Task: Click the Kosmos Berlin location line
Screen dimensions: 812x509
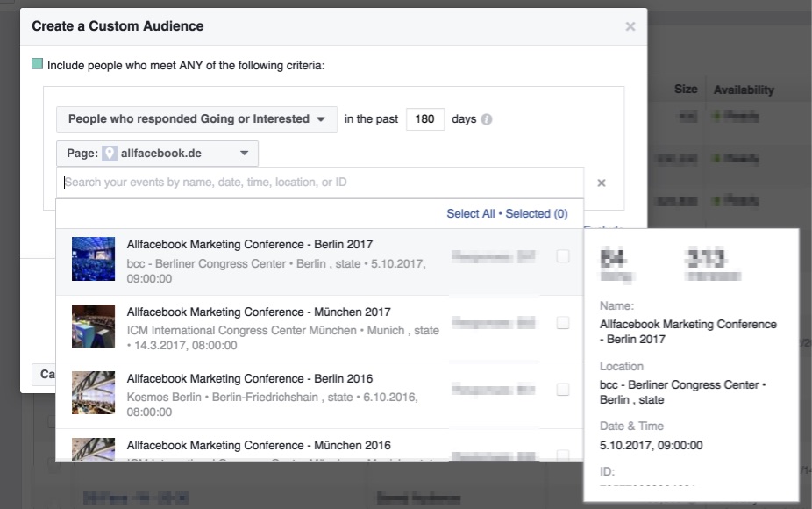Action: [273, 405]
